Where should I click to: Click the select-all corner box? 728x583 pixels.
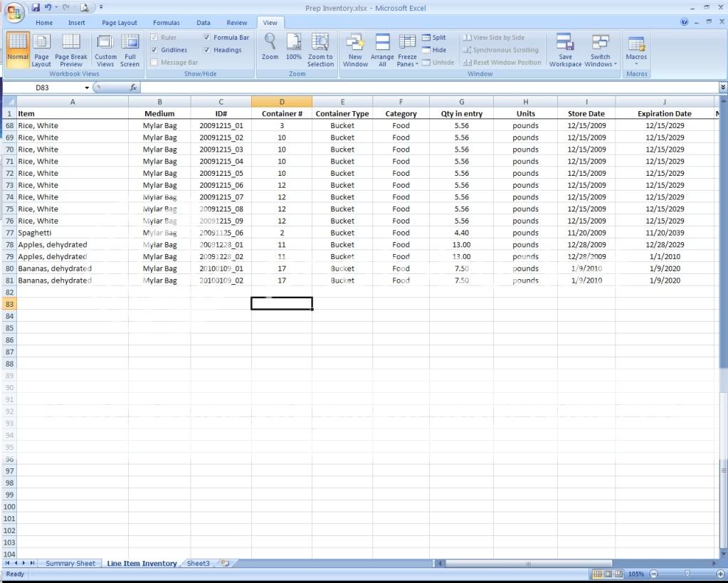click(x=9, y=102)
